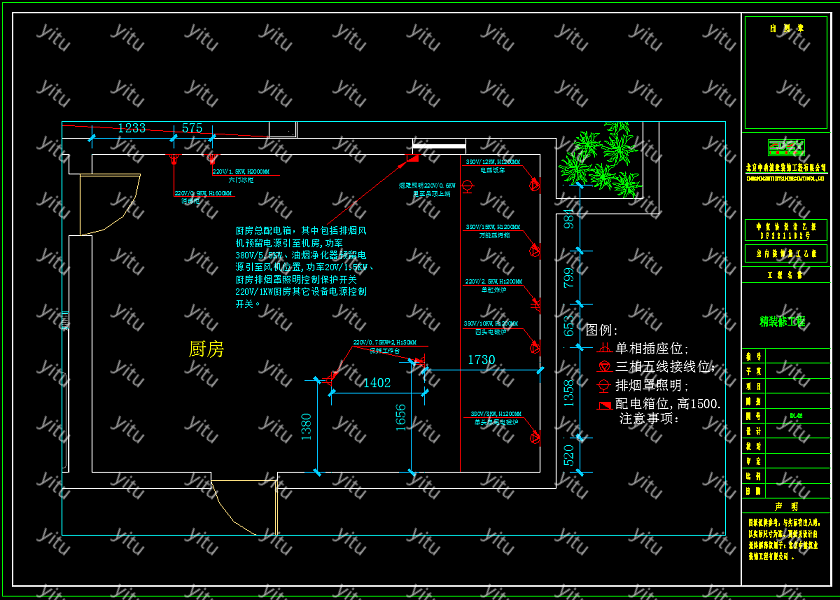This screenshot has width=840, height=600.
Task: Click the 981 dimension text
Action: pyautogui.click(x=568, y=218)
